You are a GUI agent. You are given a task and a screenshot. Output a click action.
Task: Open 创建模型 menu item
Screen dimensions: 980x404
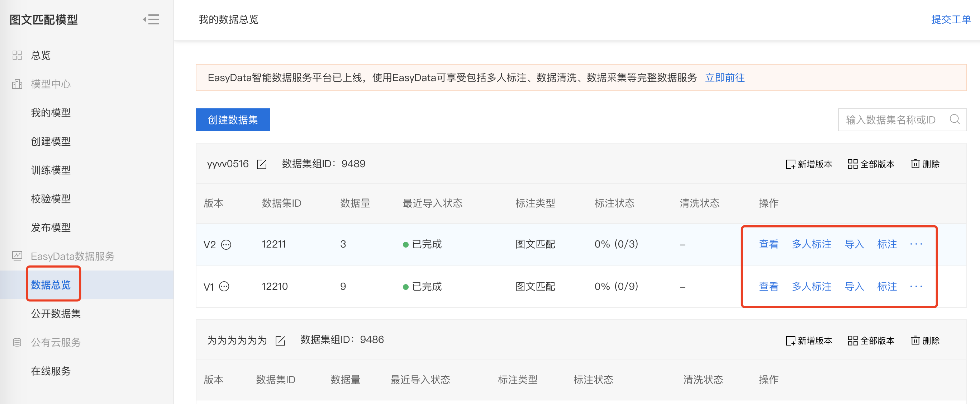(51, 141)
